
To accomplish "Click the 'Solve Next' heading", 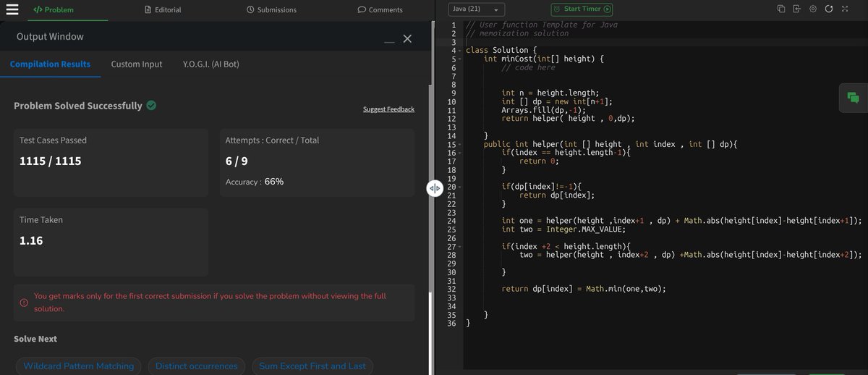I will pyautogui.click(x=35, y=339).
